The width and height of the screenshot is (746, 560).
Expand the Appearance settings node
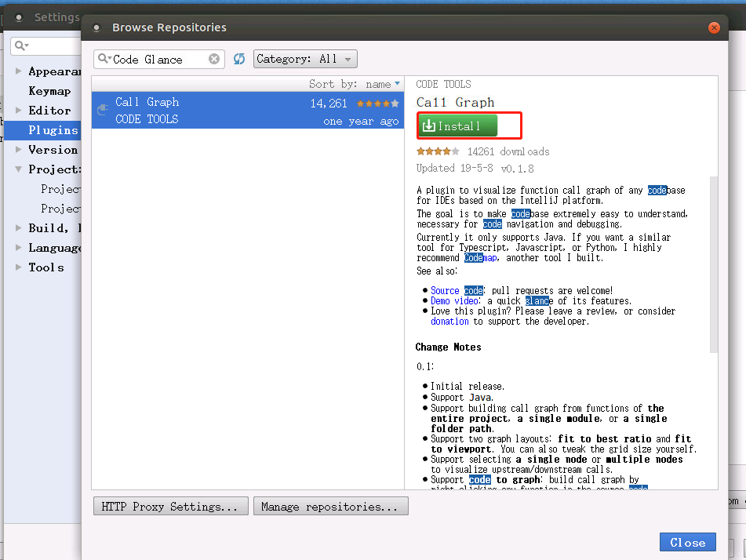[19, 71]
